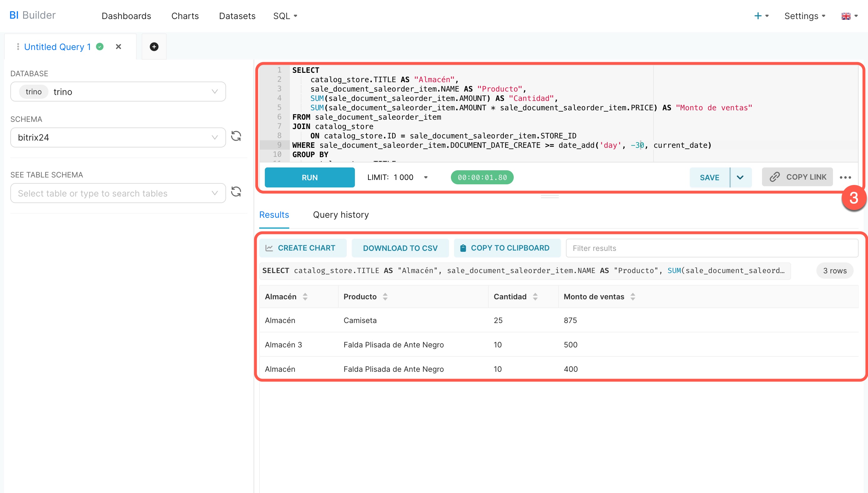Refresh the table schema list
This screenshot has width=868, height=493.
point(236,192)
